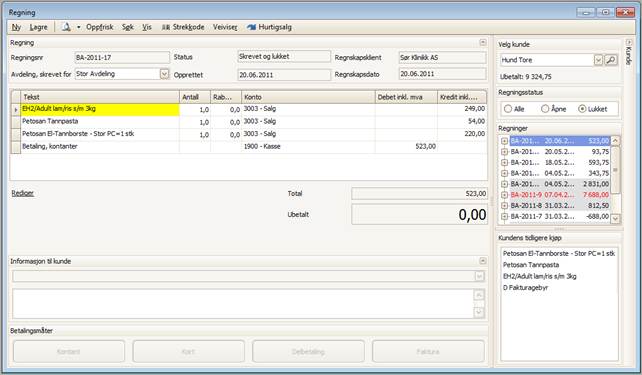Click the Delbetaling payment button
This screenshot has height=375, width=642.
308,351
